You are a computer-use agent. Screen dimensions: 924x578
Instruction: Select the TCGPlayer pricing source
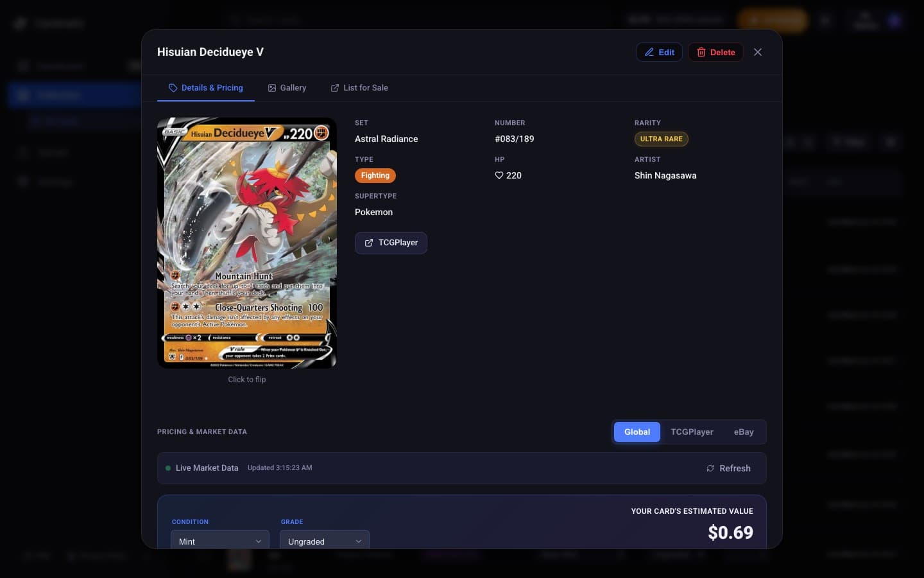tap(692, 432)
